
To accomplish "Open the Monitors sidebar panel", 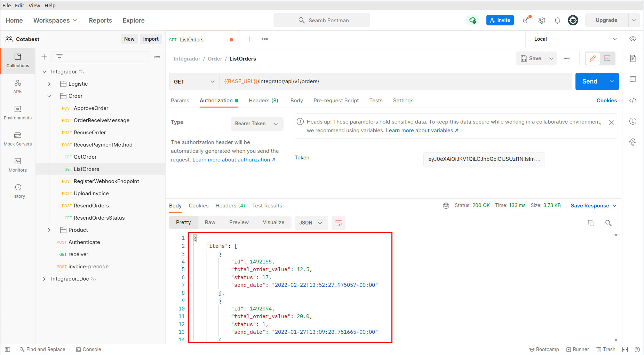I will tap(18, 165).
